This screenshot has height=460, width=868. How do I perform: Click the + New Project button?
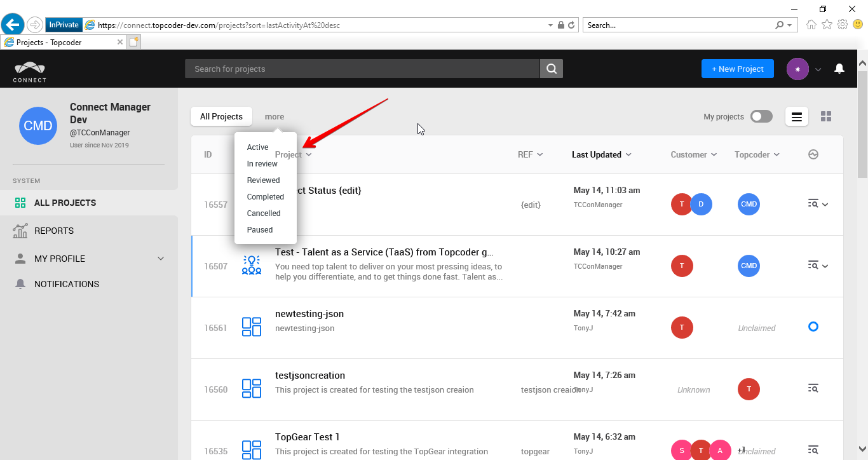coord(738,69)
